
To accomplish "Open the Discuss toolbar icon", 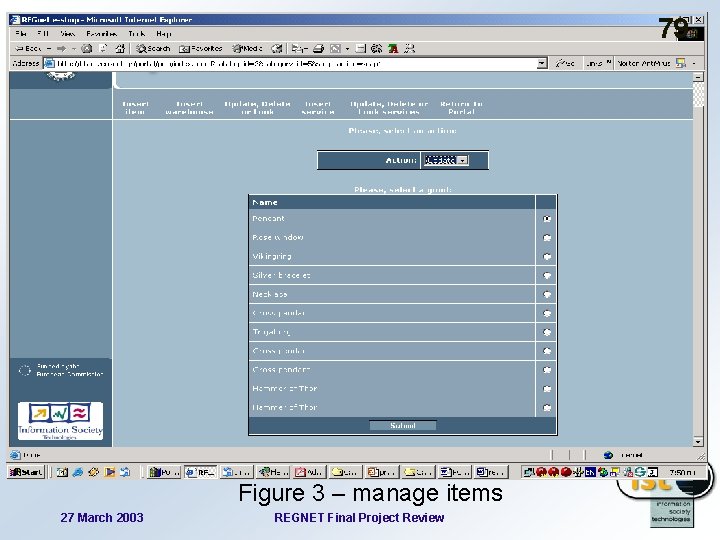I will coord(361,48).
